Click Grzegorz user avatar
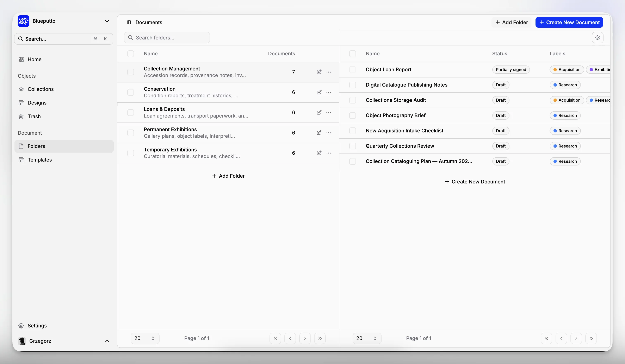This screenshot has height=364, width=625. coord(22,341)
